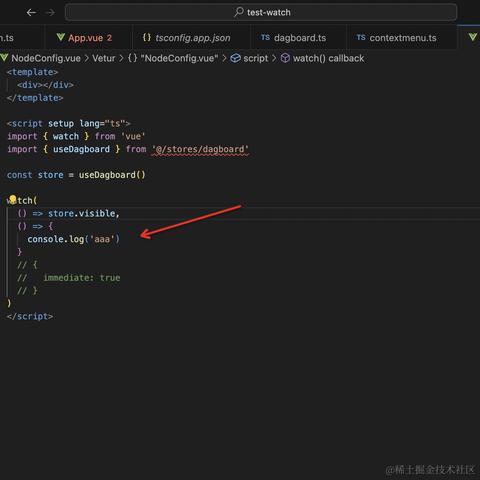The height and width of the screenshot is (480, 480).
Task: Go forward with the right arrow
Action: click(x=50, y=13)
